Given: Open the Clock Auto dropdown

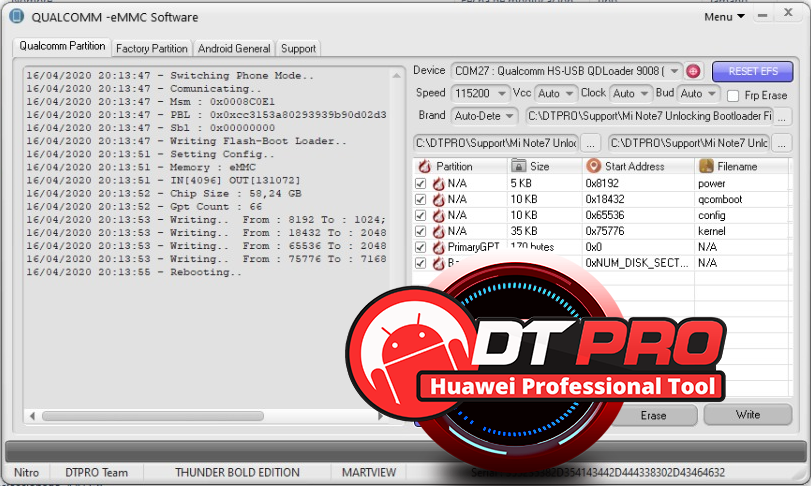Looking at the screenshot, I should point(644,94).
